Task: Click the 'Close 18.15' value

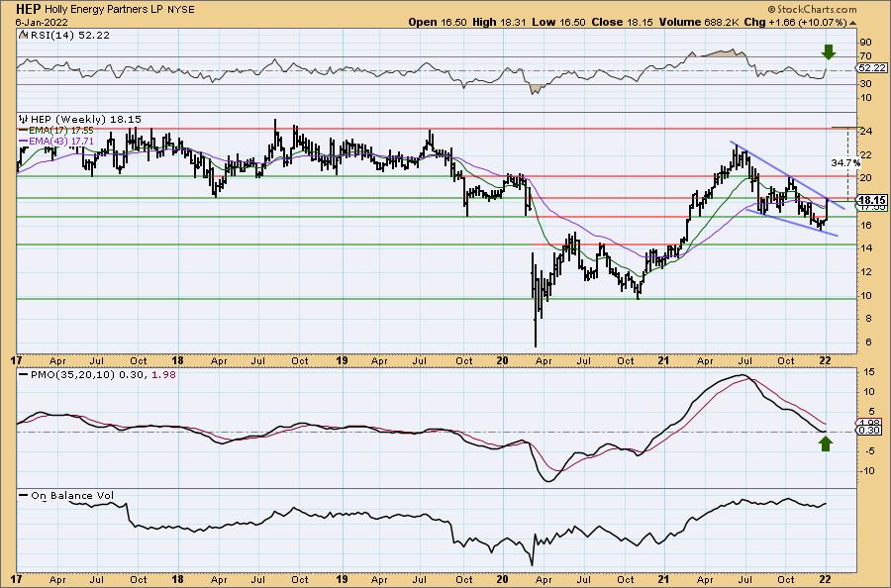Action: [623, 22]
